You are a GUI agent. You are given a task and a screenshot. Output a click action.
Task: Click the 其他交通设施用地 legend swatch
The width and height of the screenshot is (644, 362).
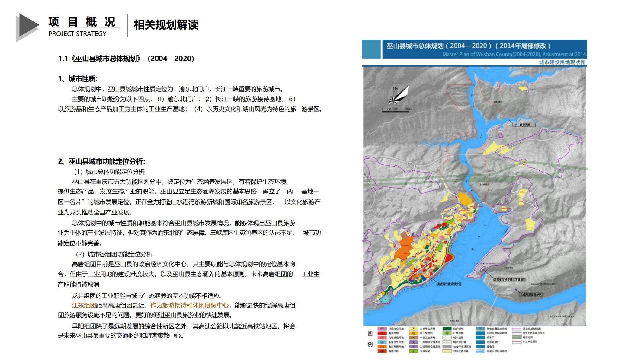pos(480,329)
